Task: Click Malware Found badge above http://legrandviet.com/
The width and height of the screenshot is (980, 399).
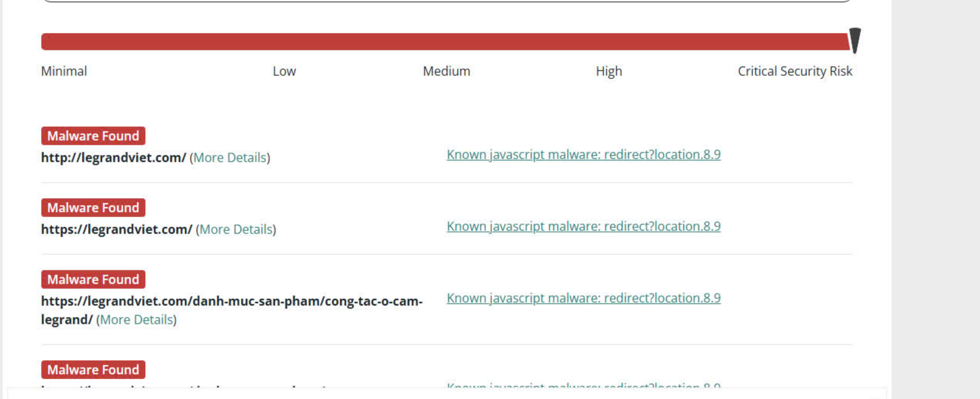Action: tap(93, 136)
